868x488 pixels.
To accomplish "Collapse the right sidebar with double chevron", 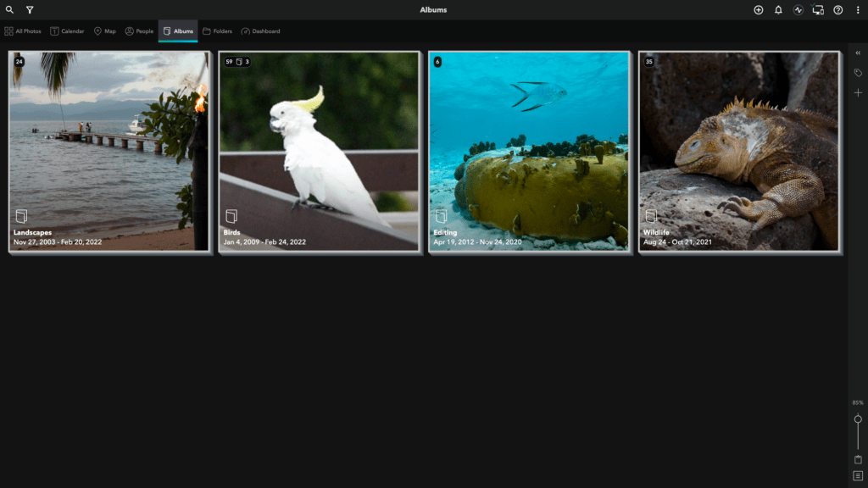I will pyautogui.click(x=858, y=53).
